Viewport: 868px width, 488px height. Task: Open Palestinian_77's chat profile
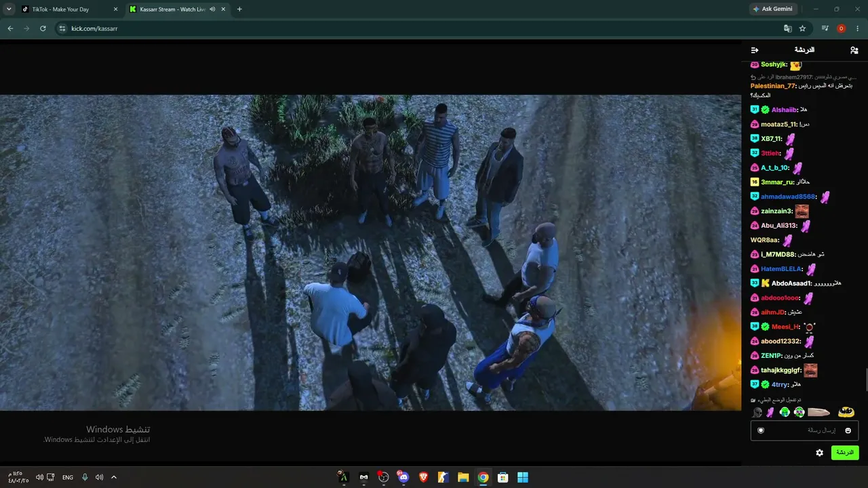tap(773, 86)
